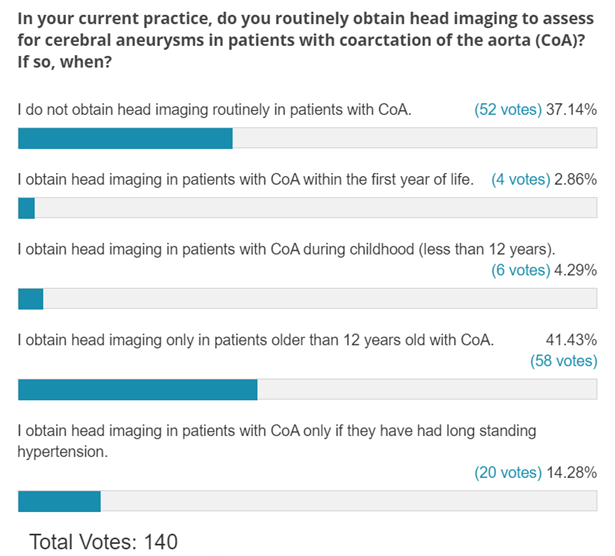
Task: Open the "(20 votes)" link
Action: (x=507, y=472)
